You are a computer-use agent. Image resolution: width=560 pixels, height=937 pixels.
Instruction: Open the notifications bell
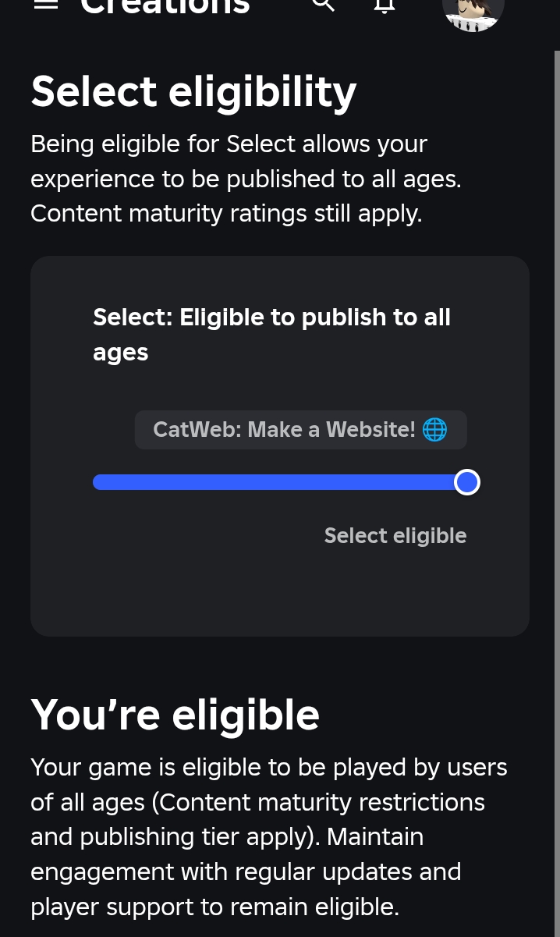click(385, 6)
